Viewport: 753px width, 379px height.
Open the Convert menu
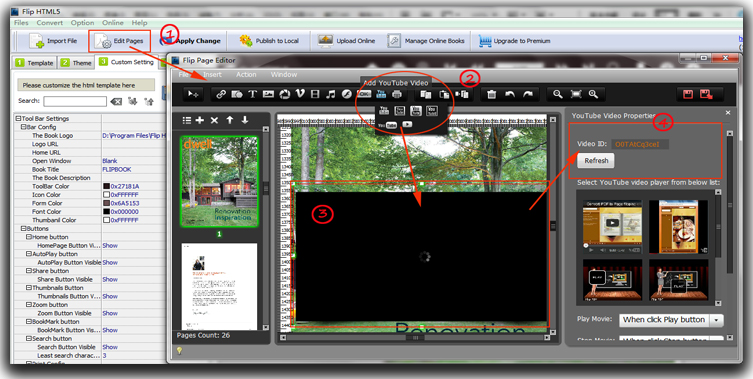point(49,23)
